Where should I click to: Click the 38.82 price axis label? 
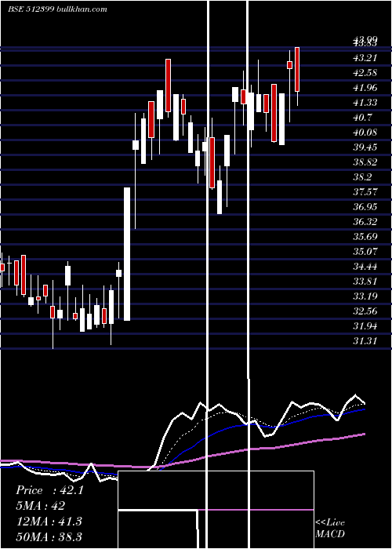(365, 162)
